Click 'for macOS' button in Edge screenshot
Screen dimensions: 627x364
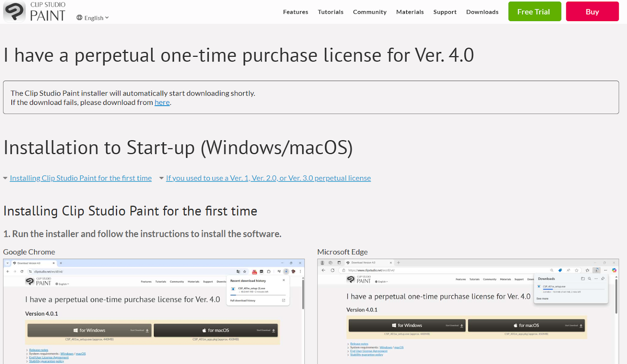526,325
